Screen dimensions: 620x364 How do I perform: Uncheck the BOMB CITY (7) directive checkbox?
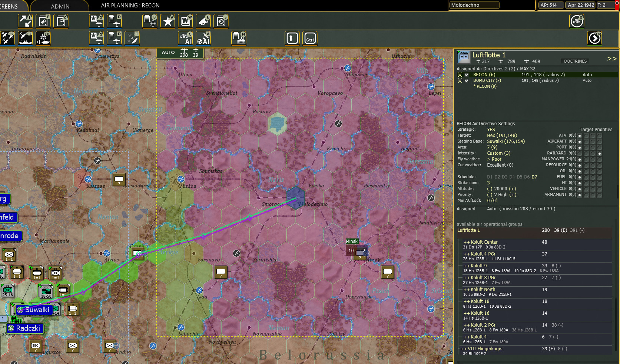coord(467,81)
